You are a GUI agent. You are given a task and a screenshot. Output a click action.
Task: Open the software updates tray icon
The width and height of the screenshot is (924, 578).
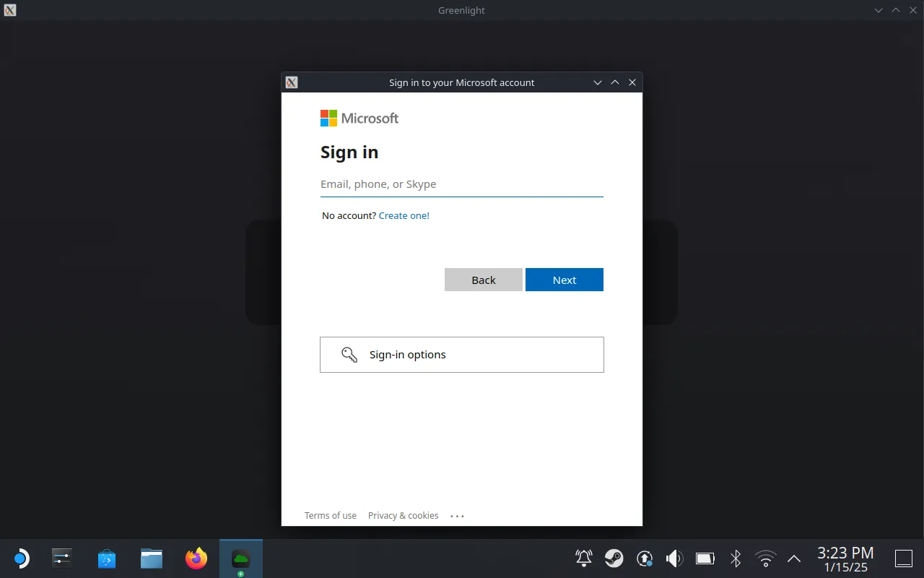[x=645, y=558]
